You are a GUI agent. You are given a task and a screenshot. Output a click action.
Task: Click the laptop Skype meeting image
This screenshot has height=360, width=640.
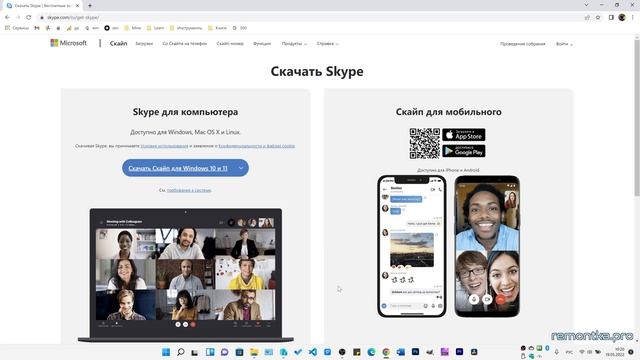(186, 275)
